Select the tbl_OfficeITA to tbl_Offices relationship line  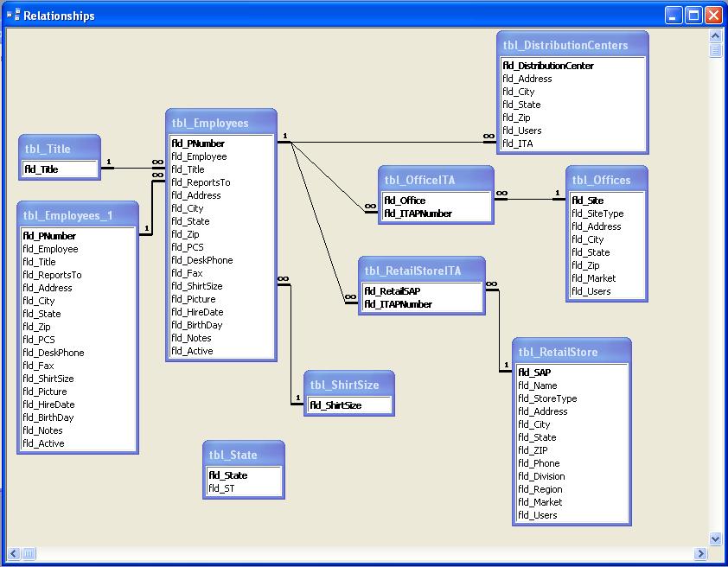click(529, 200)
